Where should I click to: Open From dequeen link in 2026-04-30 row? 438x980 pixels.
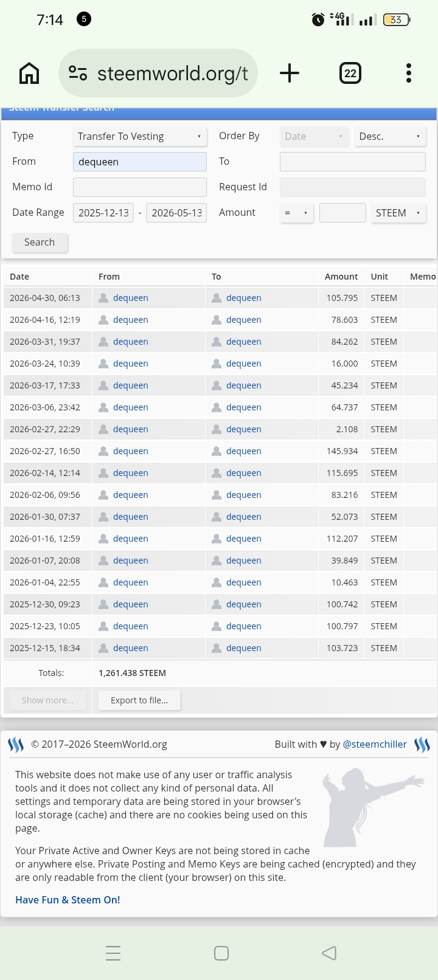131,298
